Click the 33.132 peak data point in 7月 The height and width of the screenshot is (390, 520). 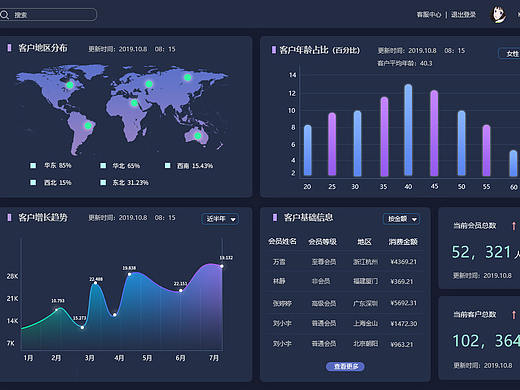click(x=222, y=266)
